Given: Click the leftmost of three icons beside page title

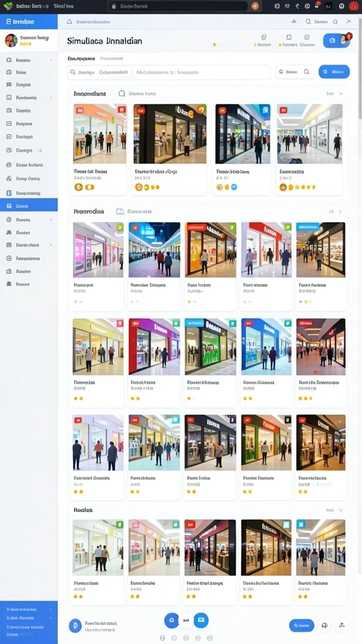Looking at the screenshot, I should (x=264, y=37).
